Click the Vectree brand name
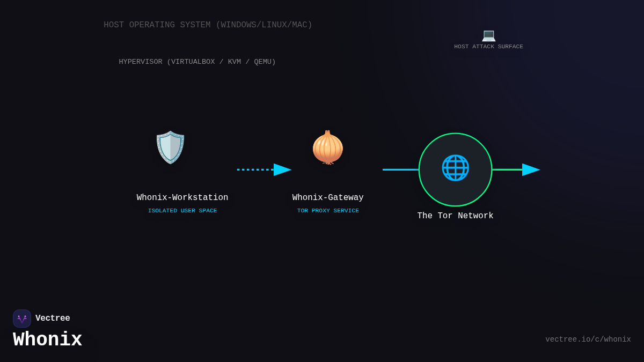This screenshot has width=644, height=362. pos(53,319)
